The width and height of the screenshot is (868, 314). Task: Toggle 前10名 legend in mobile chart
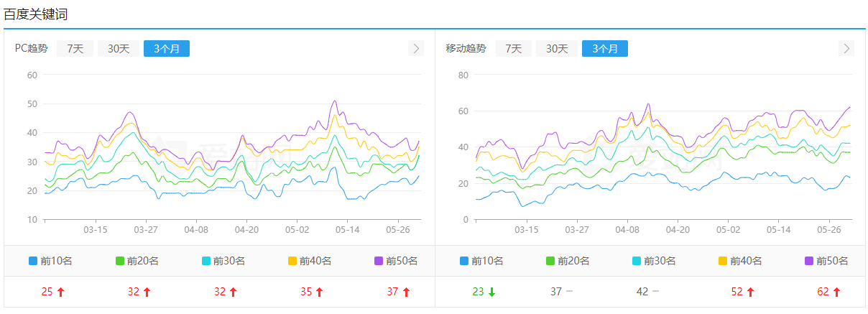pyautogui.click(x=481, y=261)
